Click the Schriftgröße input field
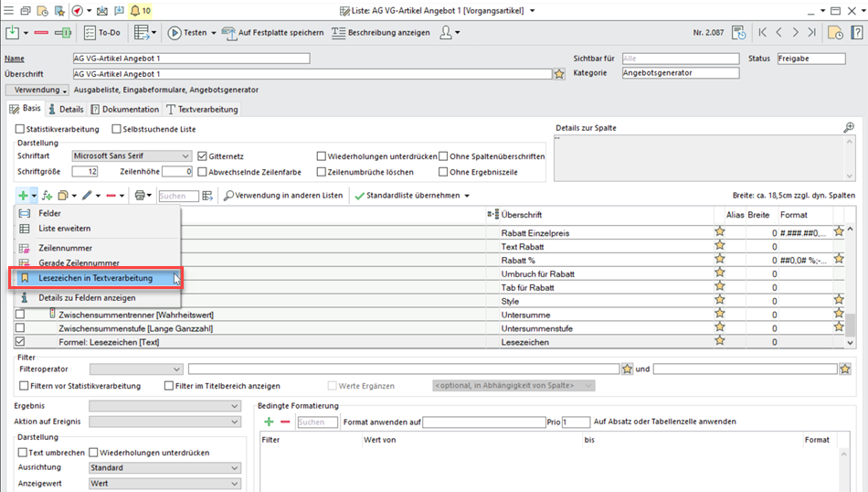868x492 pixels. pos(85,171)
